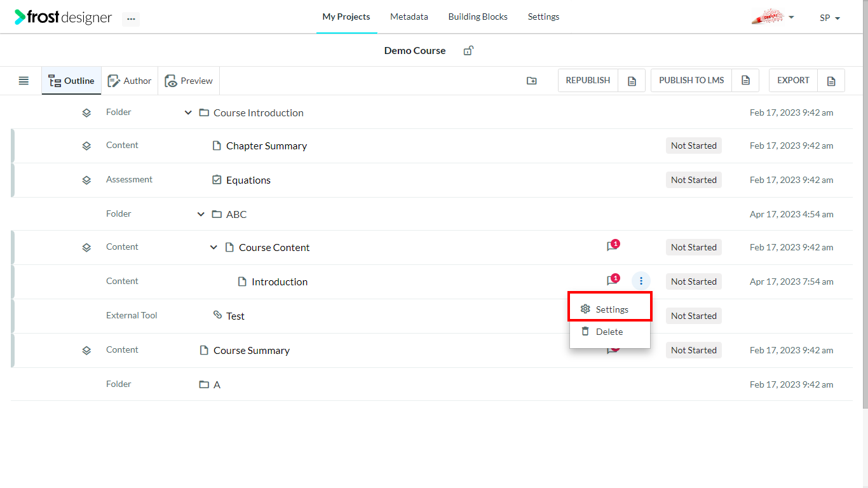The width and height of the screenshot is (868, 488).
Task: Open the Introduction content item
Action: coord(280,281)
